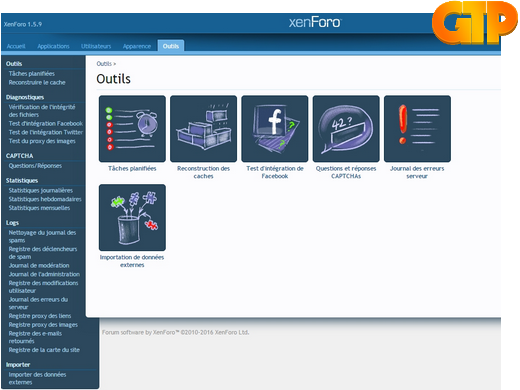This screenshot has width=520, height=390.
Task: Click the Tâches planifiées tile caption
Action: click(132, 168)
